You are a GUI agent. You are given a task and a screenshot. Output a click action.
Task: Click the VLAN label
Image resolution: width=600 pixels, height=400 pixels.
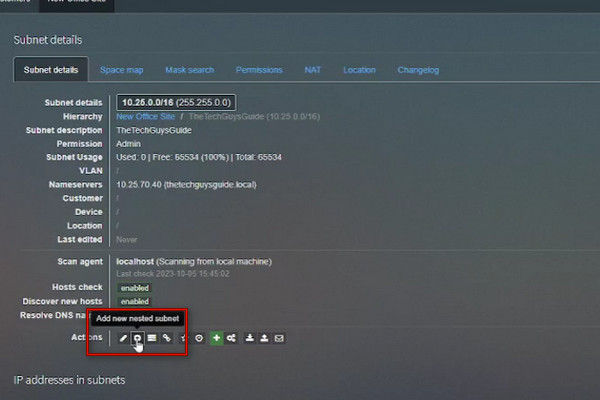(x=91, y=171)
